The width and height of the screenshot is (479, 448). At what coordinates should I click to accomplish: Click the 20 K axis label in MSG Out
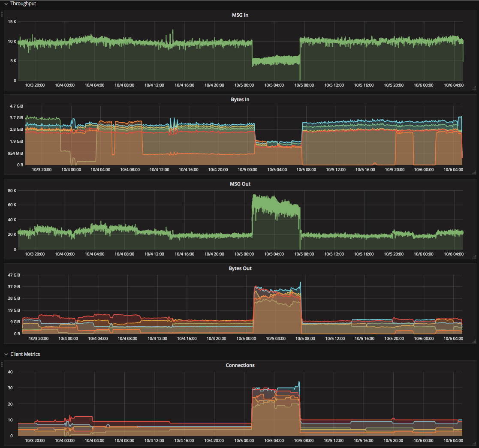pyautogui.click(x=12, y=235)
